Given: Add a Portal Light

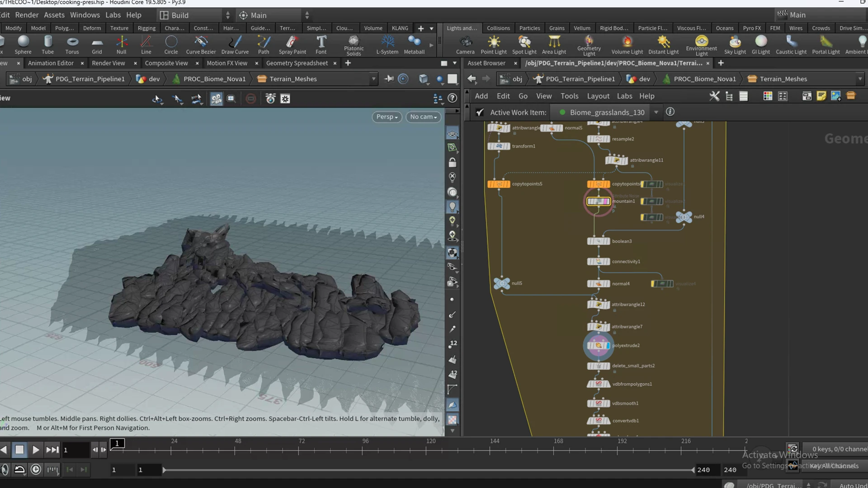Looking at the screenshot, I should [x=826, y=45].
